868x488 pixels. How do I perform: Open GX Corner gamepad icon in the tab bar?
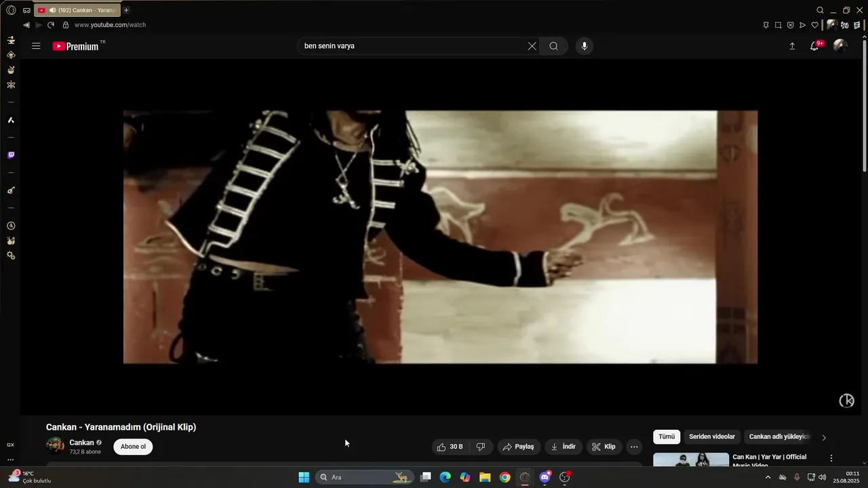[x=26, y=10]
